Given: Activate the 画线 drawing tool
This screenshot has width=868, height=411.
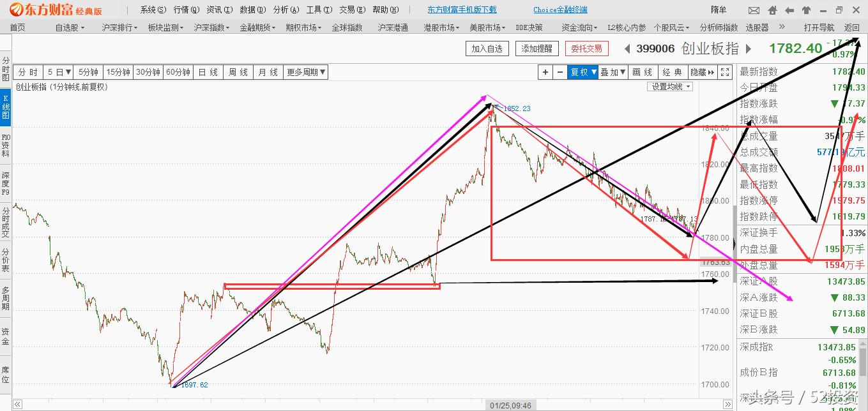Looking at the screenshot, I should click(x=642, y=72).
